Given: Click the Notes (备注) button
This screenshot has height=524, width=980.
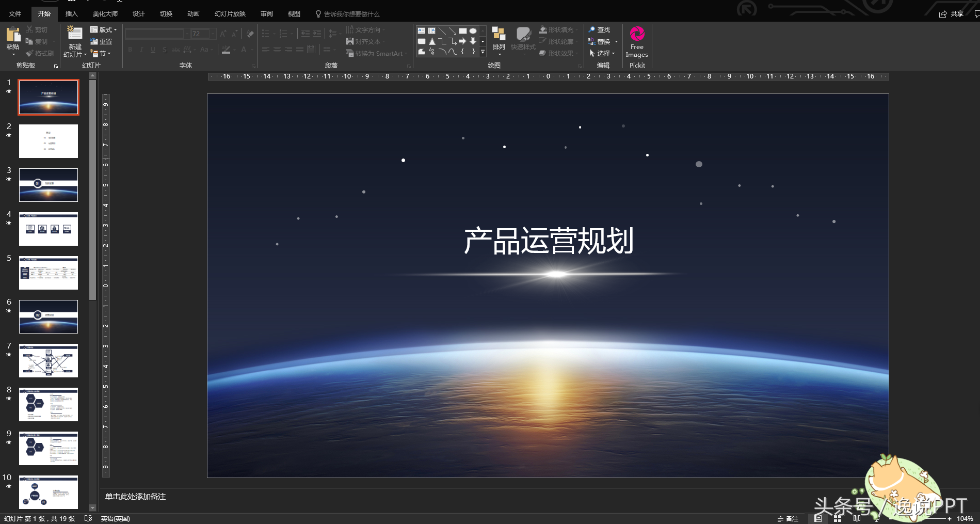Looking at the screenshot, I should (788, 519).
